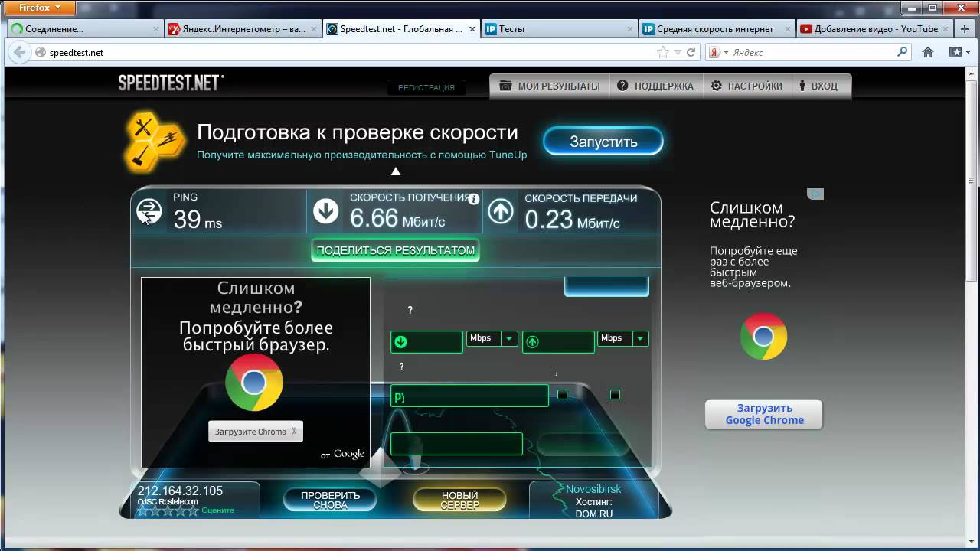Click the DOM.RU hosting label
Viewport: 980px width, 551px height.
pyautogui.click(x=593, y=514)
